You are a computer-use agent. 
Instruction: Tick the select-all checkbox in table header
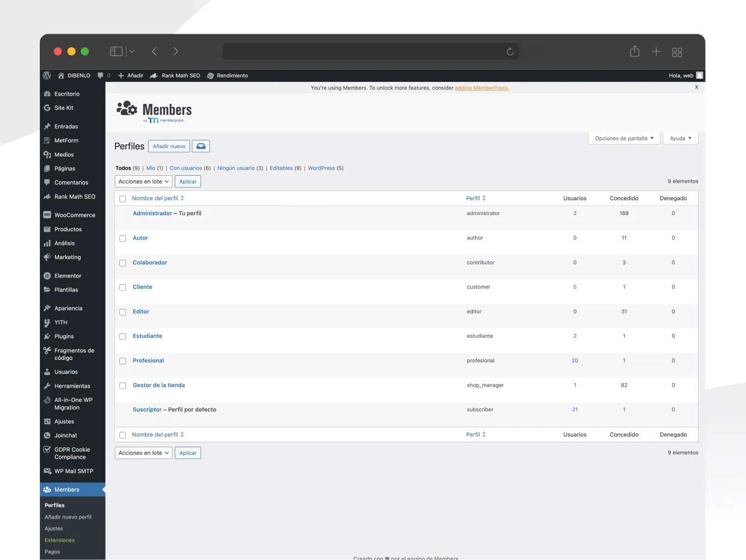coord(122,198)
